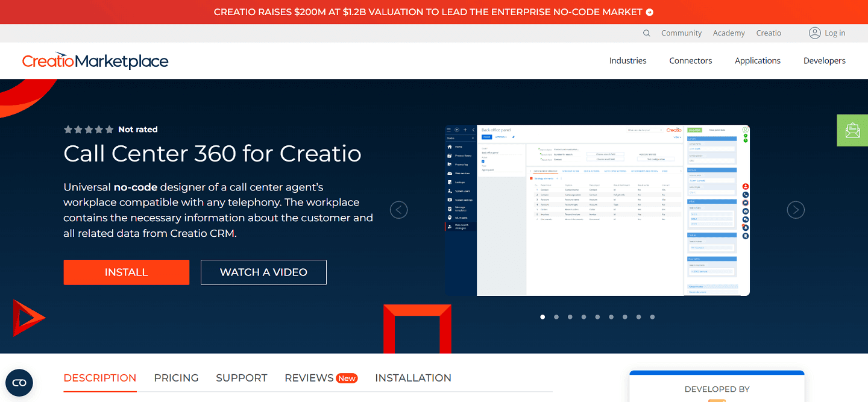The height and width of the screenshot is (402, 868).
Task: Click the INSTALL button
Action: click(126, 272)
